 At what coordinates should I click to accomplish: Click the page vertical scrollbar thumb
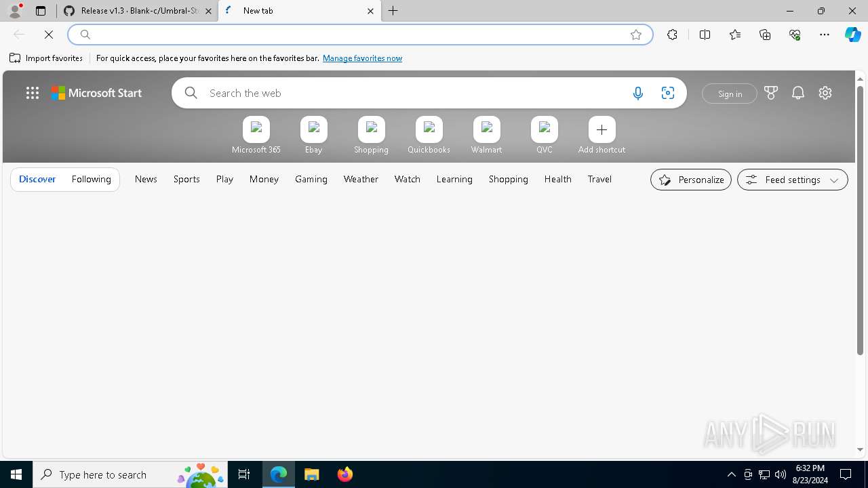click(860, 220)
